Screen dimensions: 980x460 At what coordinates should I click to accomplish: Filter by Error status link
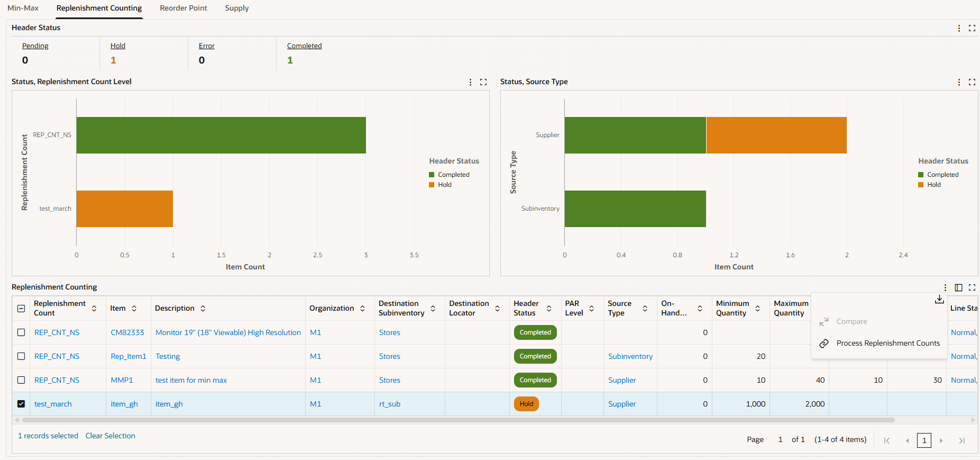207,46
